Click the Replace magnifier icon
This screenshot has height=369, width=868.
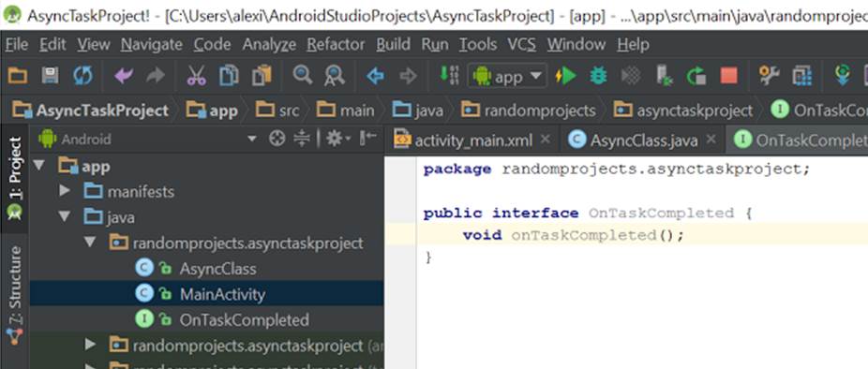pos(335,75)
